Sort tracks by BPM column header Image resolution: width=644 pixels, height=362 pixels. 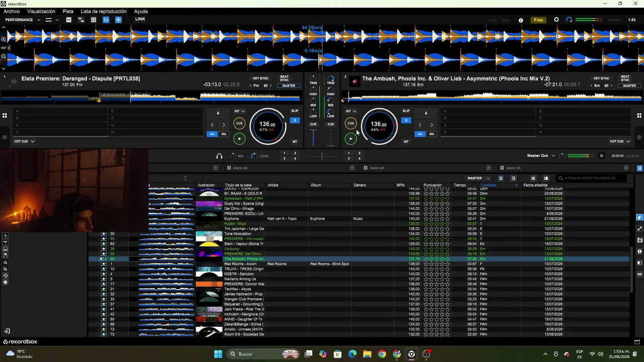pyautogui.click(x=400, y=185)
